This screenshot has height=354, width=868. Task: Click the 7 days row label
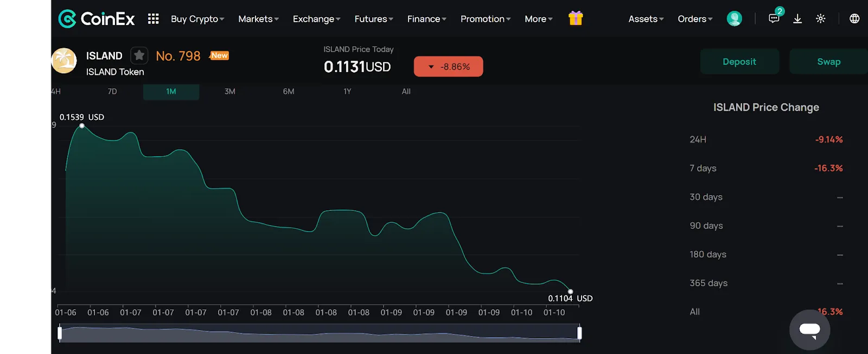point(703,168)
